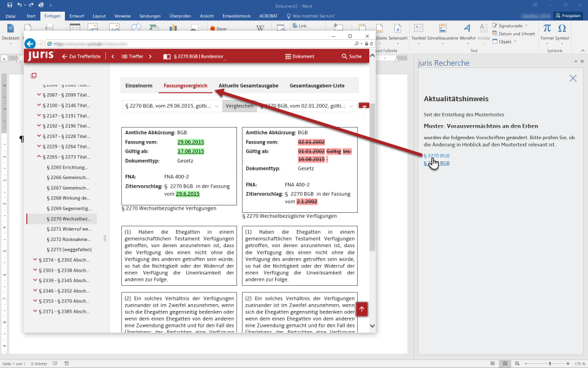Viewport: 588px width, 368px height.
Task: Open the Entwurf ribbon tab
Action: pos(77,15)
